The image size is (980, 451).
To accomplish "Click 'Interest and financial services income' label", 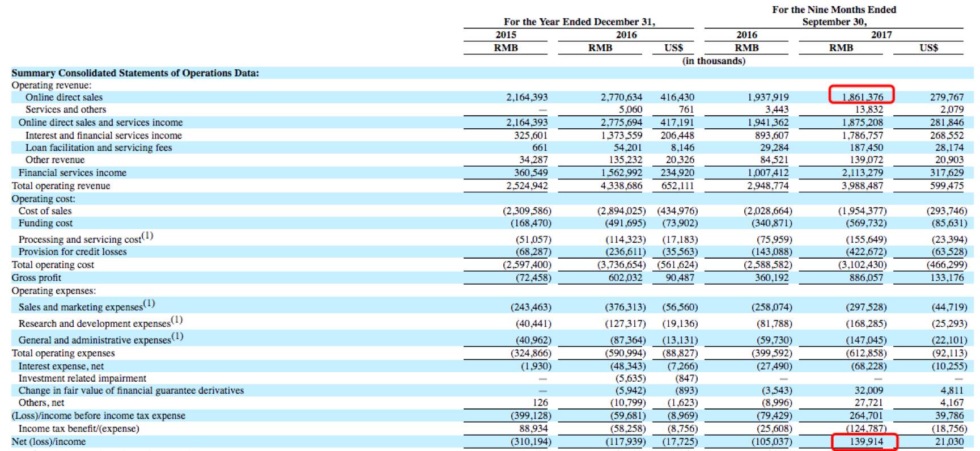I will pyautogui.click(x=104, y=136).
